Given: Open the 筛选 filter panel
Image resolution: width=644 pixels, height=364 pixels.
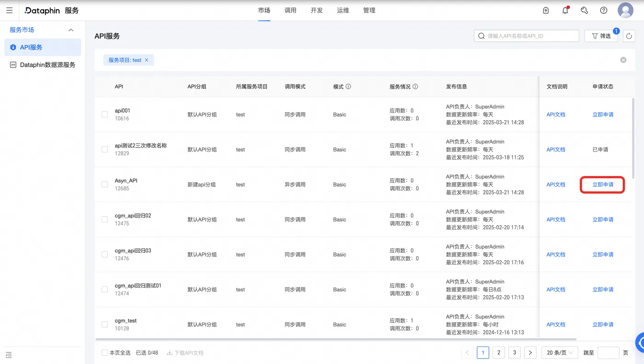Looking at the screenshot, I should pyautogui.click(x=601, y=36).
